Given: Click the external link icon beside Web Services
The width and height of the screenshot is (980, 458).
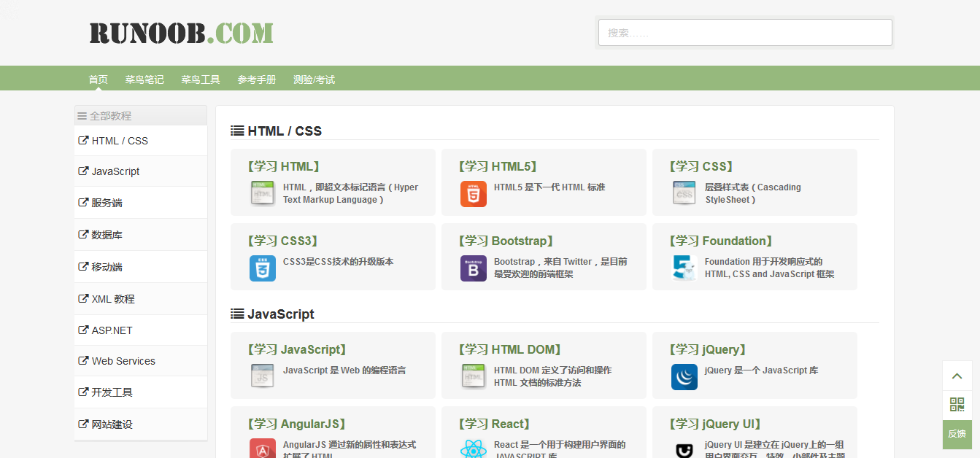Looking at the screenshot, I should click(83, 361).
